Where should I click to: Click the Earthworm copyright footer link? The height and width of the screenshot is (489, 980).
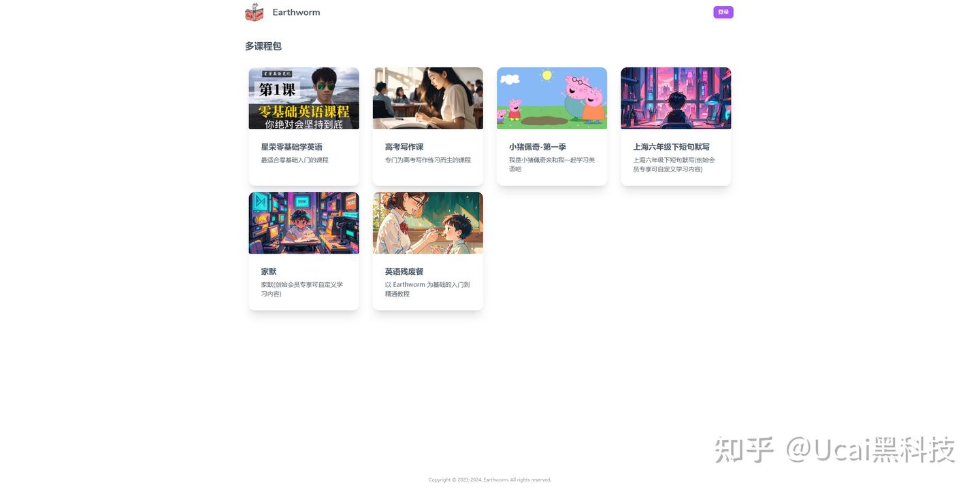494,479
